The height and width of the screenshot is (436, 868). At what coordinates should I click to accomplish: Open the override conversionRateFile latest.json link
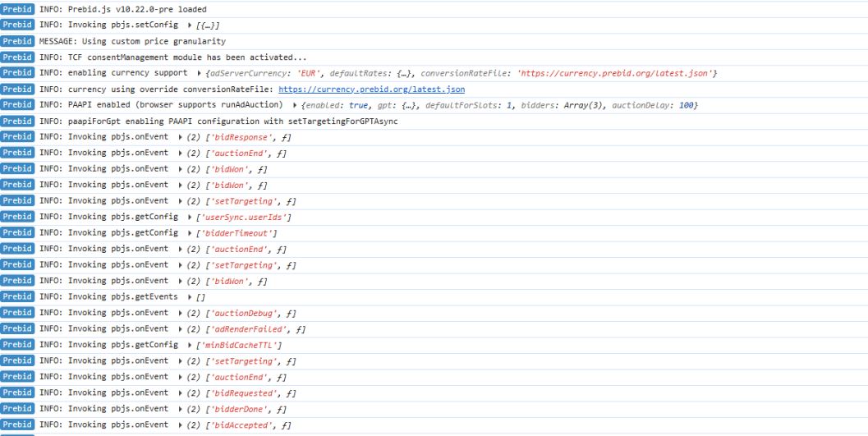pos(371,89)
